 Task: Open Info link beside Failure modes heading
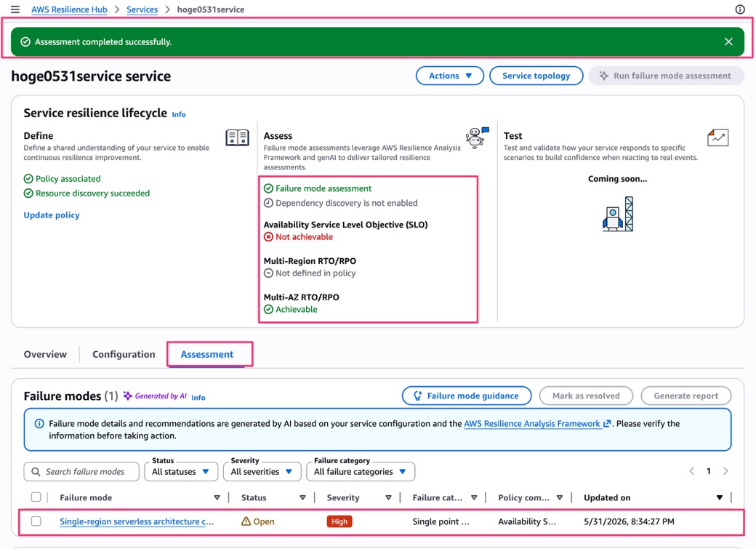pos(198,398)
